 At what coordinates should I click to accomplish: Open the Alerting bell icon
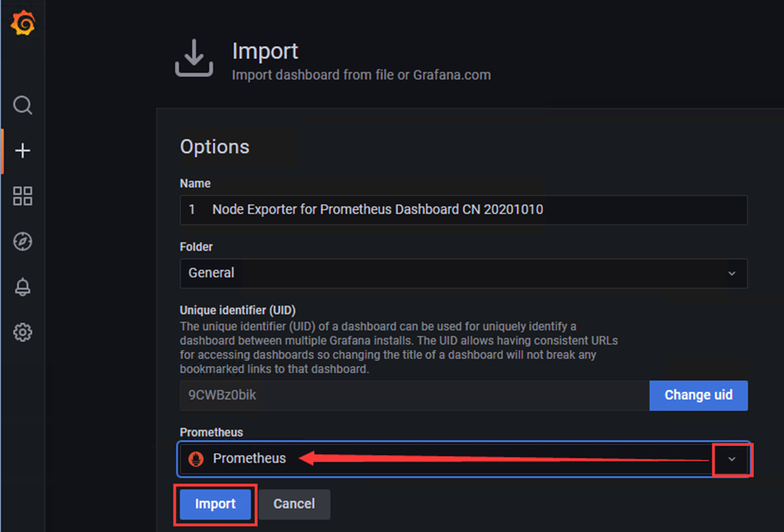click(22, 286)
